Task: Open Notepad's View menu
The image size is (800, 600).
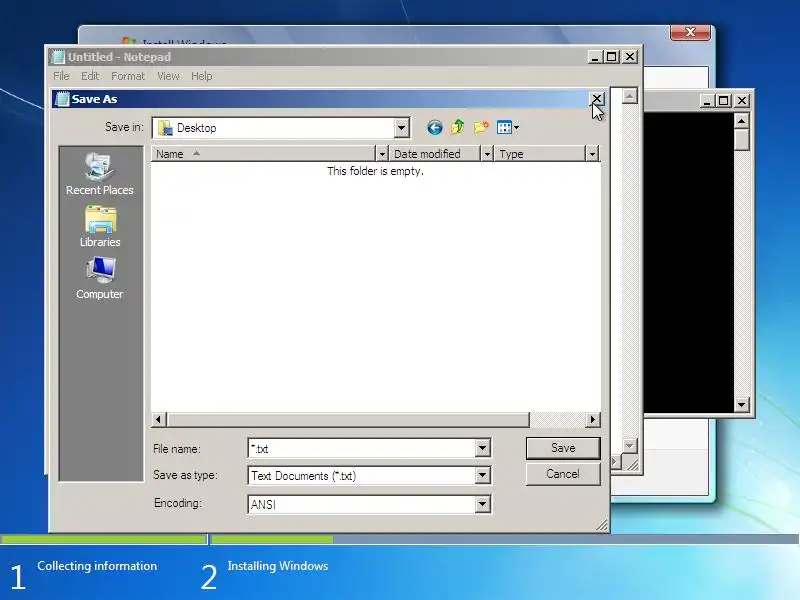Action: click(168, 76)
